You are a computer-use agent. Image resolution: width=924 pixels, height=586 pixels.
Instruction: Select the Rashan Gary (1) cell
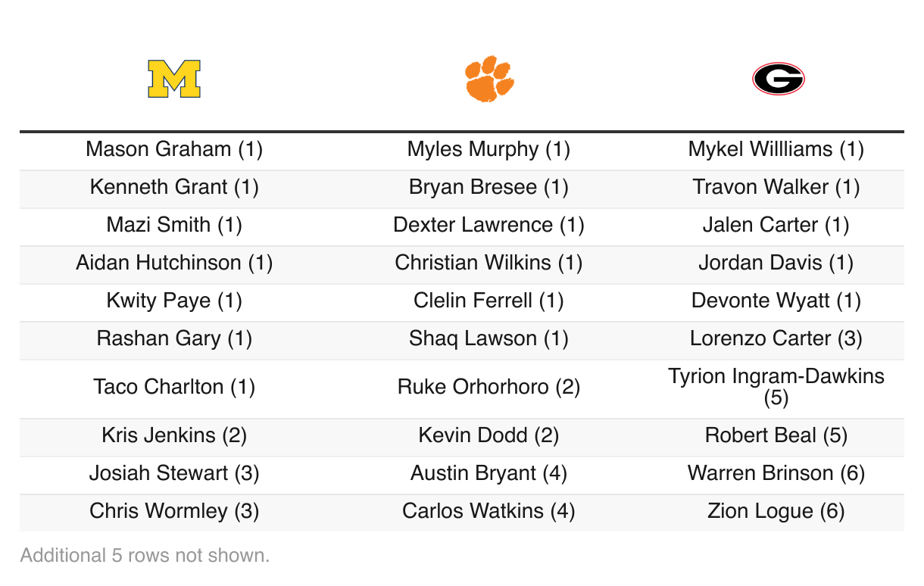[174, 338]
